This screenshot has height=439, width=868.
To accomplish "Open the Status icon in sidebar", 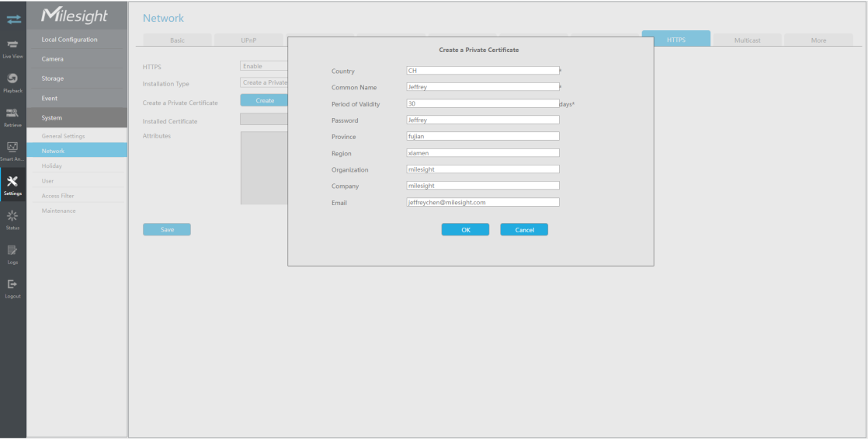I will [x=12, y=216].
